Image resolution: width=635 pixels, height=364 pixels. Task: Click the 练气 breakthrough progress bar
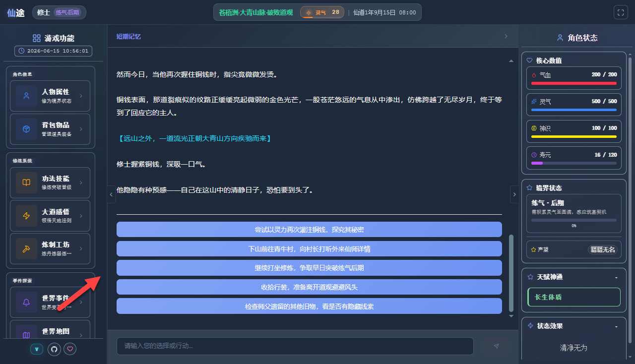pyautogui.click(x=574, y=220)
